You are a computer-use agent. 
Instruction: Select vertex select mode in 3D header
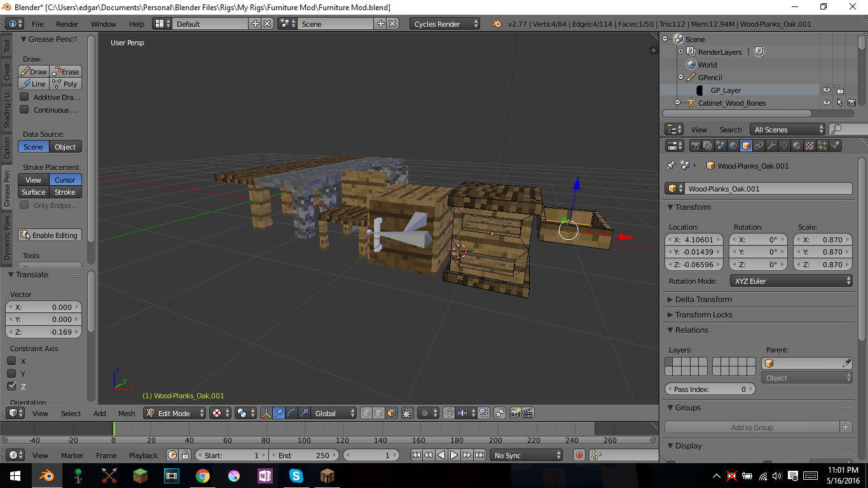[x=366, y=413]
